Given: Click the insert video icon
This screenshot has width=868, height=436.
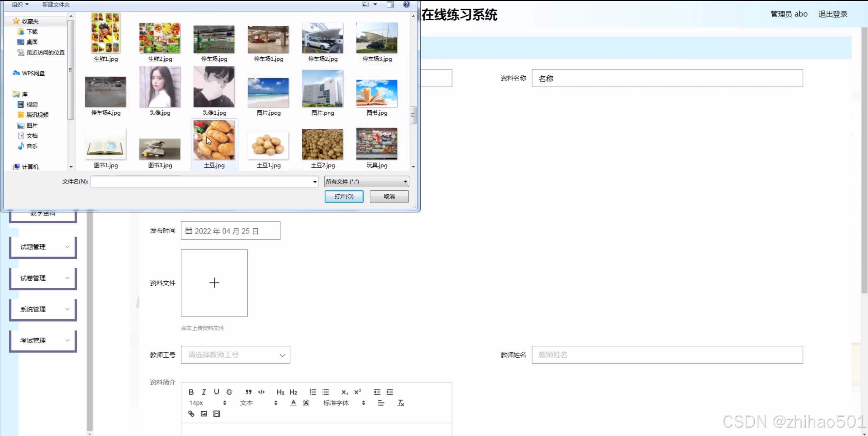Looking at the screenshot, I should coord(216,414).
